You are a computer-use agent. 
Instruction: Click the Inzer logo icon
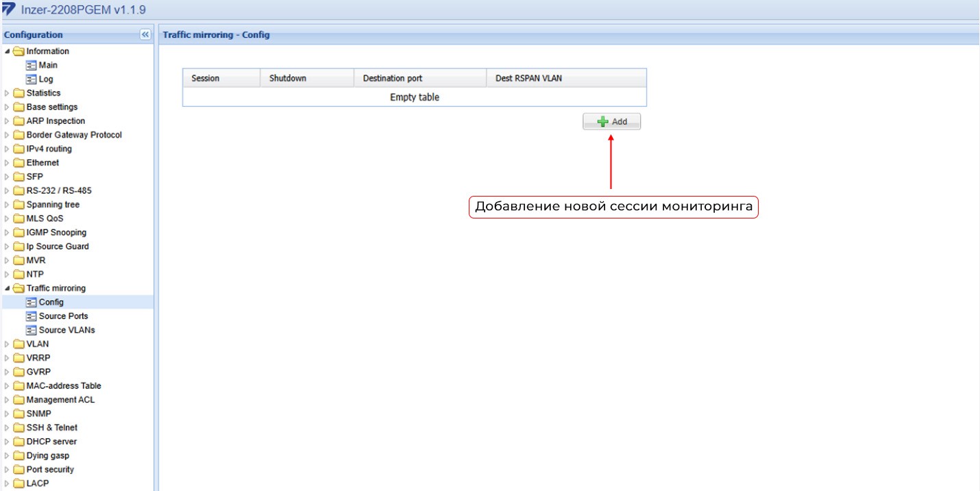point(9,9)
